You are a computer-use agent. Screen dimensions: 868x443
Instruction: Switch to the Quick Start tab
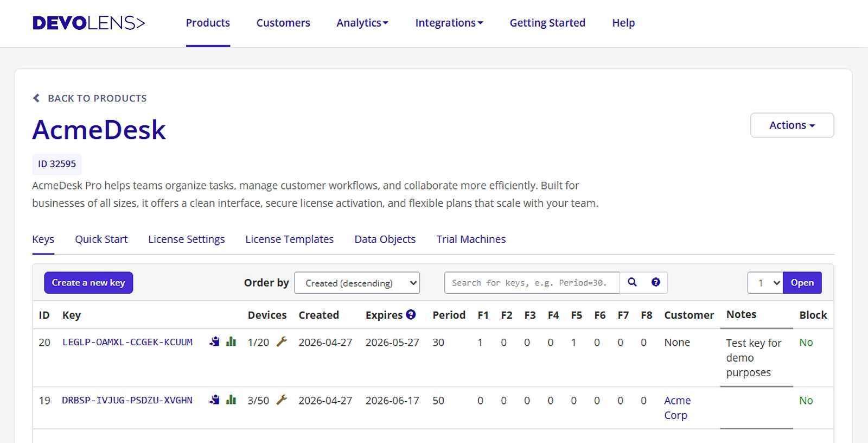pos(101,239)
